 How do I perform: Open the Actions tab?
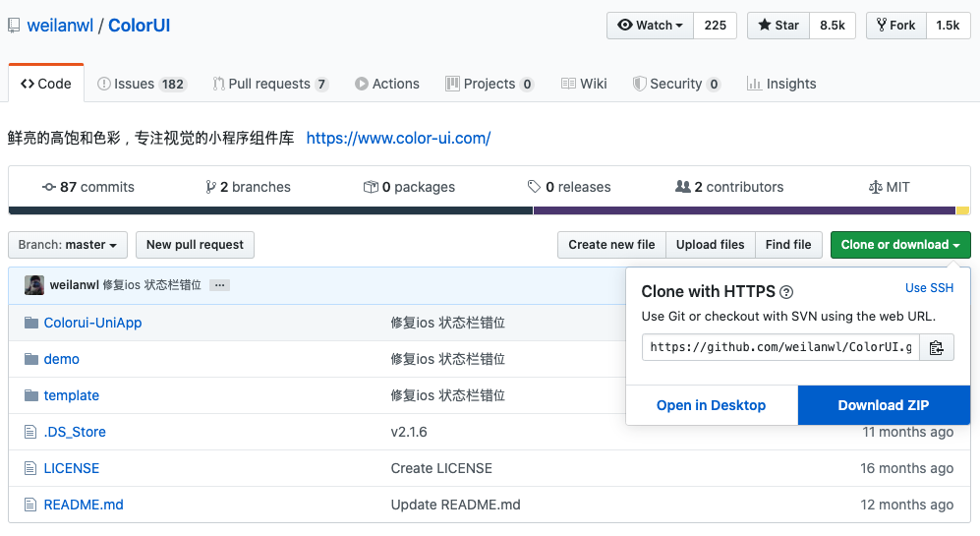387,84
